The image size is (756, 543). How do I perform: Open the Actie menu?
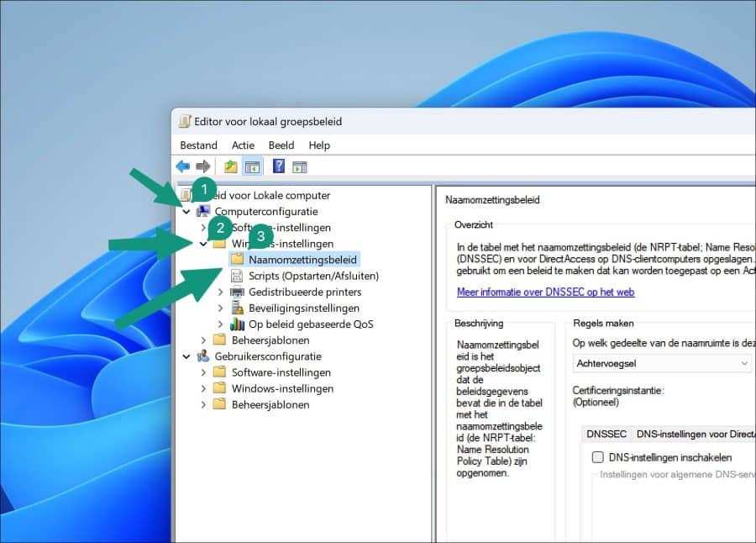point(243,145)
